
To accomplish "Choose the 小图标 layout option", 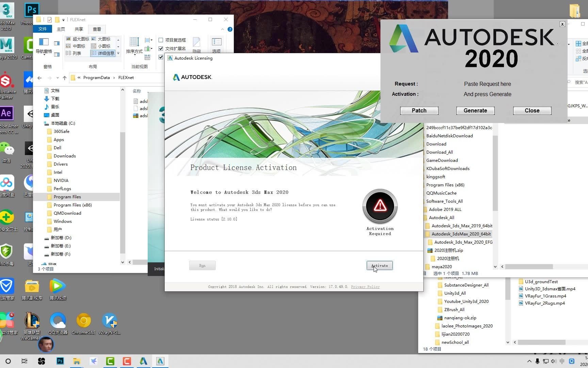I will [x=101, y=46].
